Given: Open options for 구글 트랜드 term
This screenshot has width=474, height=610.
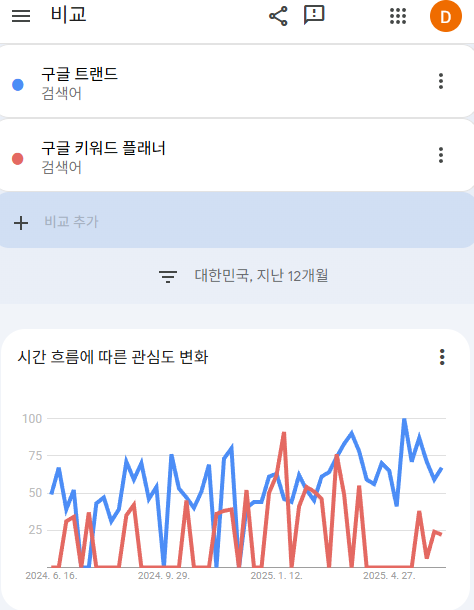Looking at the screenshot, I should pos(441,81).
